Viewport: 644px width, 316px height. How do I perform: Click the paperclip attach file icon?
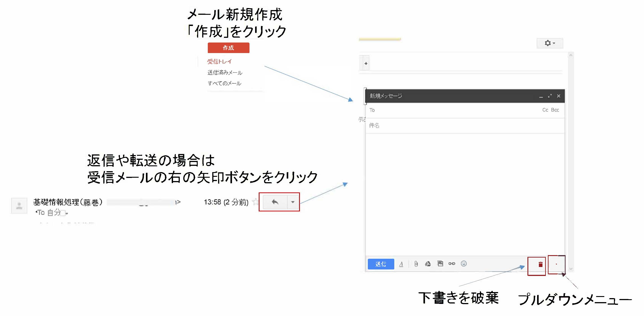[416, 264]
